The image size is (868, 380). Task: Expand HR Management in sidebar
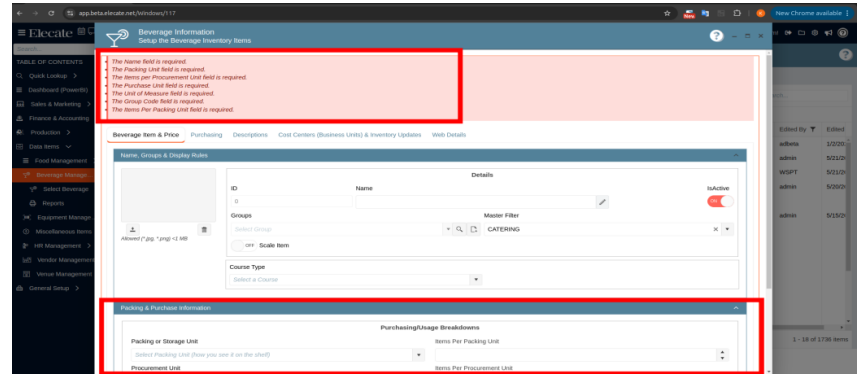pyautogui.click(x=89, y=245)
